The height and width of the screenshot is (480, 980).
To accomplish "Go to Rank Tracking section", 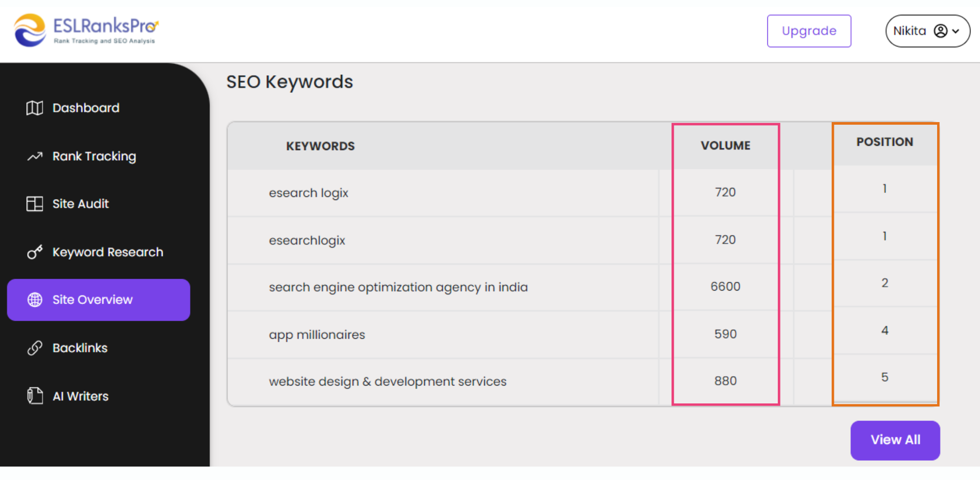I will [94, 156].
